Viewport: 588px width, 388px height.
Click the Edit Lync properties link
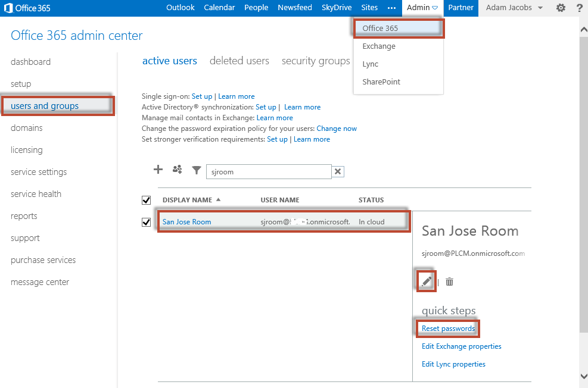tap(453, 364)
